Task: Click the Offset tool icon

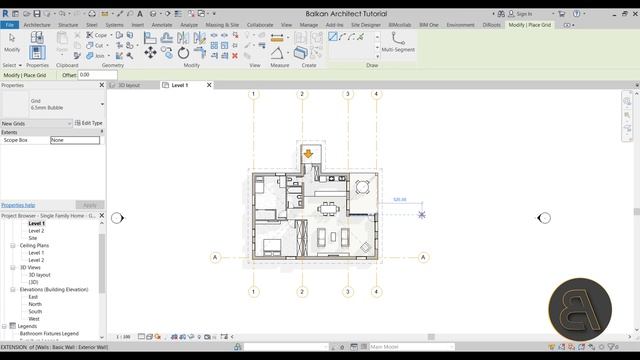Action: coord(167,38)
